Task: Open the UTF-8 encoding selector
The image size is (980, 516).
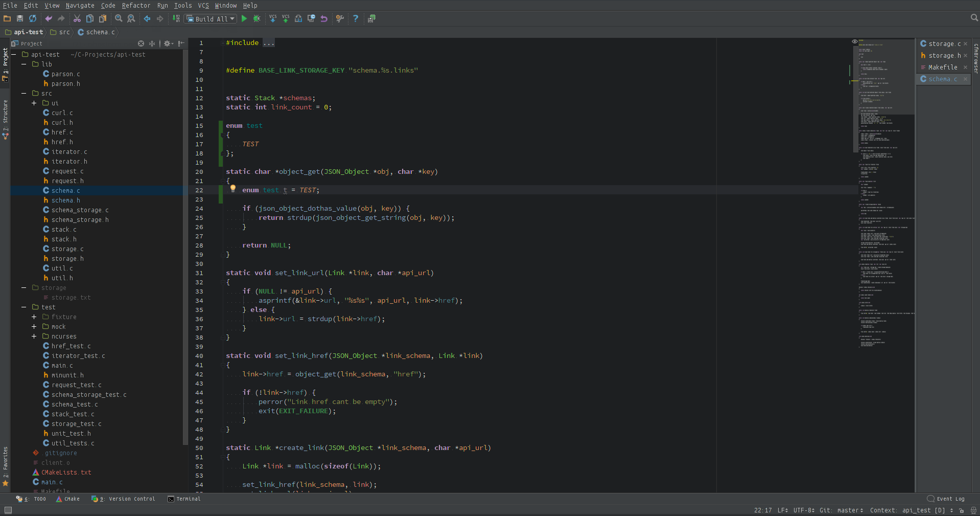Action: click(x=804, y=510)
